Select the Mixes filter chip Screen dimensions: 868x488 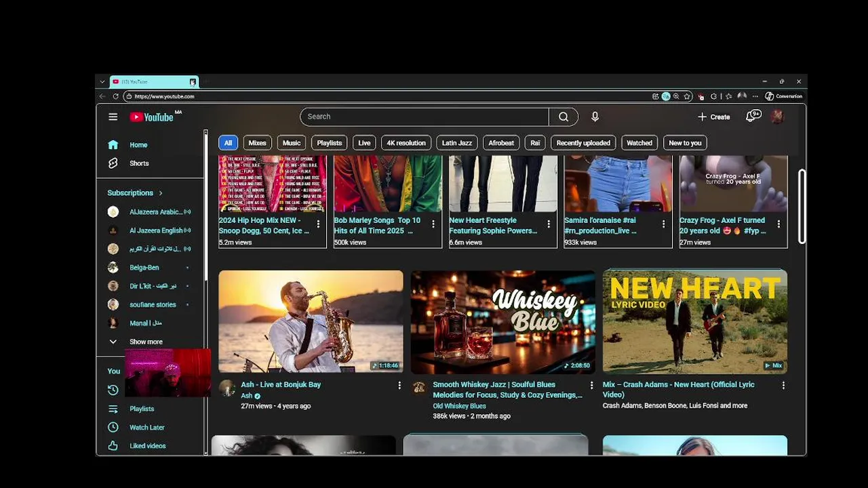257,143
